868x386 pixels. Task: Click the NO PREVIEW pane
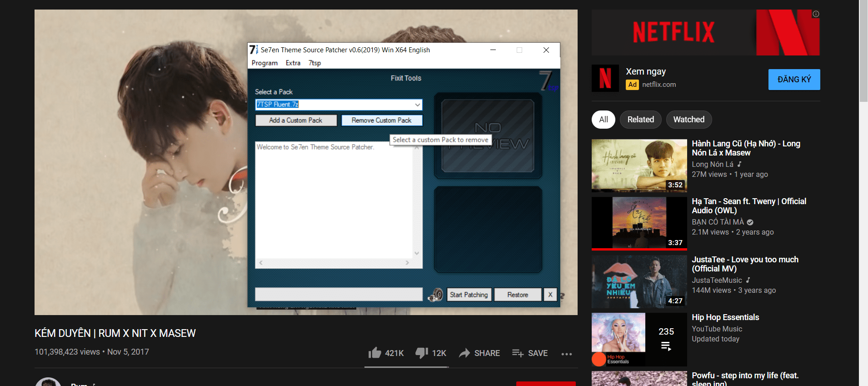click(x=488, y=136)
